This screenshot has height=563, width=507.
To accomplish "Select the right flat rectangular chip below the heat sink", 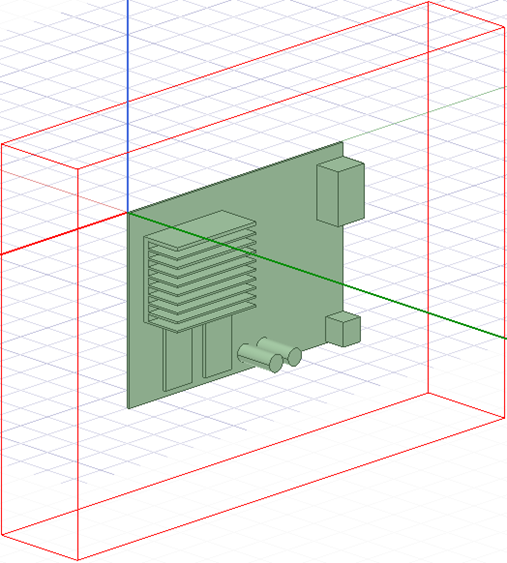I will pyautogui.click(x=218, y=346).
